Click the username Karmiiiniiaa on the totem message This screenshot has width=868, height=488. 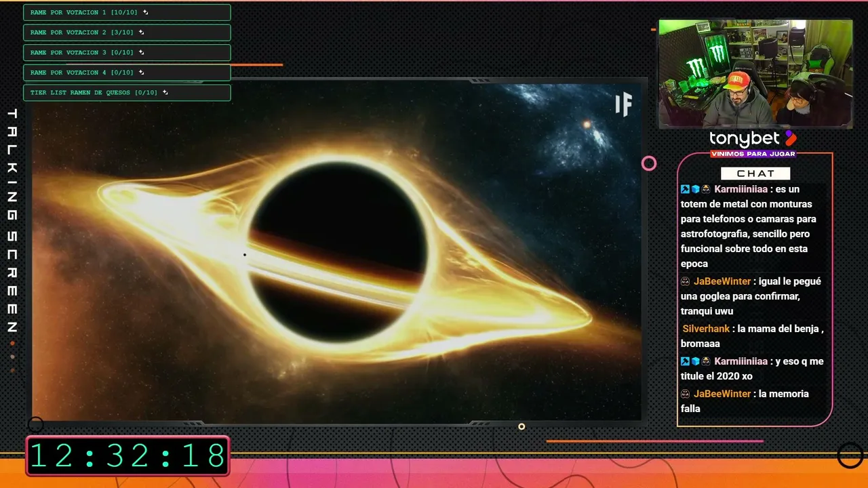pos(741,189)
